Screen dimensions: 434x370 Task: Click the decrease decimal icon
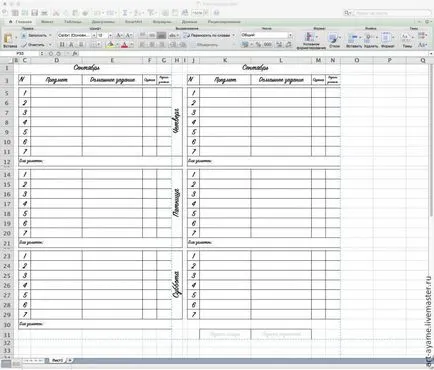coord(288,44)
